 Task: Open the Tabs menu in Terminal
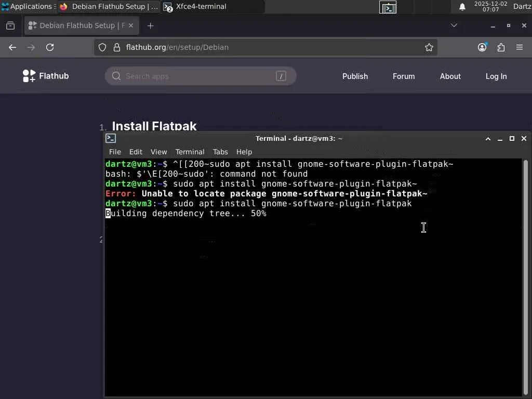point(220,152)
